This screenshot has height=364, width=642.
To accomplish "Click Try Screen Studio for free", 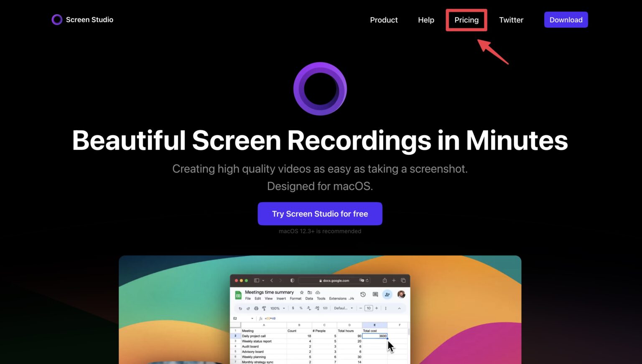I will (x=320, y=214).
